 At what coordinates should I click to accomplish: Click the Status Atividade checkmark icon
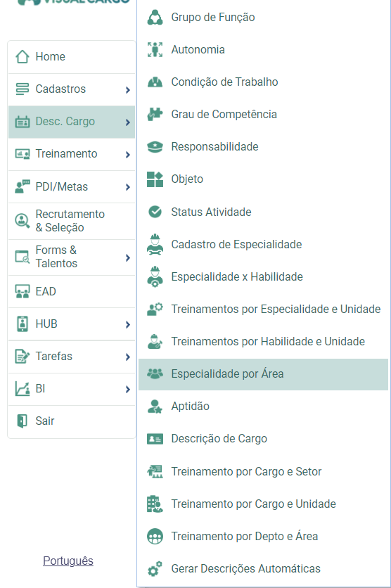pos(155,212)
